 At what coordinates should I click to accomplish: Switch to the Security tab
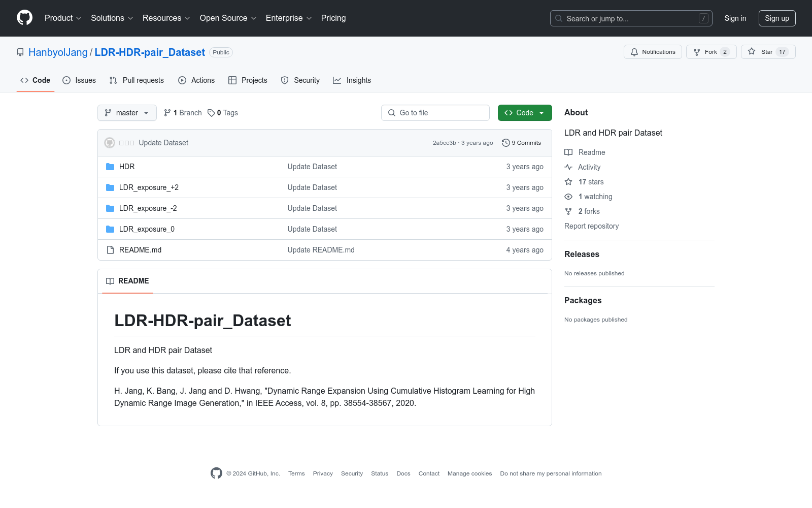pos(300,80)
